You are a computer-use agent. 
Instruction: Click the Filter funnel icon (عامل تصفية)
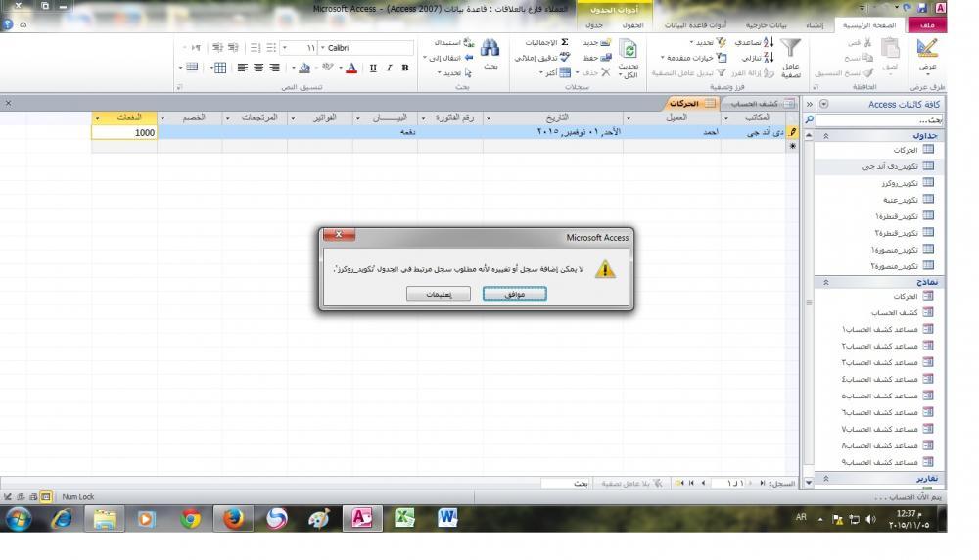tap(790, 47)
